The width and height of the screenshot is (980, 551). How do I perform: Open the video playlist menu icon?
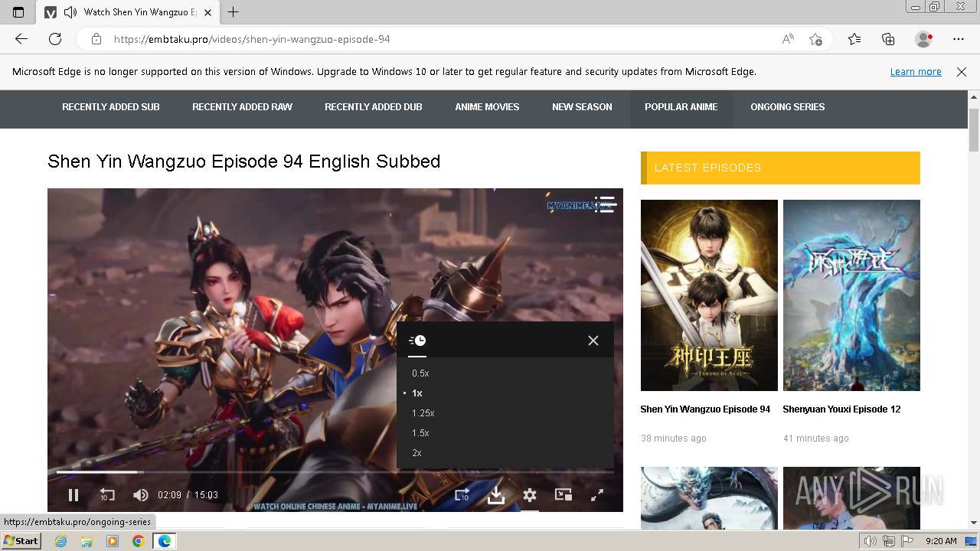pos(605,204)
